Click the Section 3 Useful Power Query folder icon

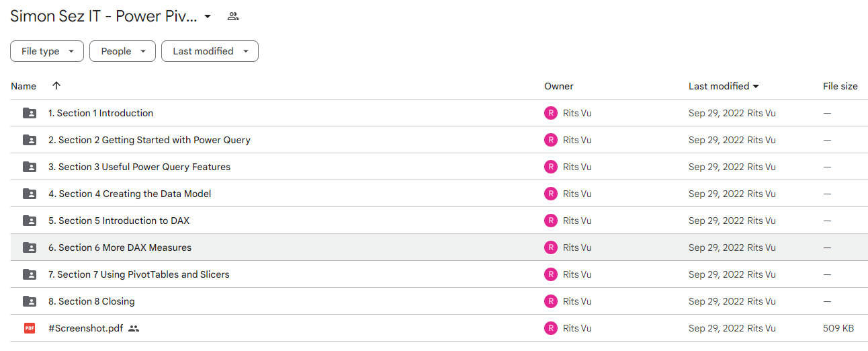pyautogui.click(x=30, y=167)
